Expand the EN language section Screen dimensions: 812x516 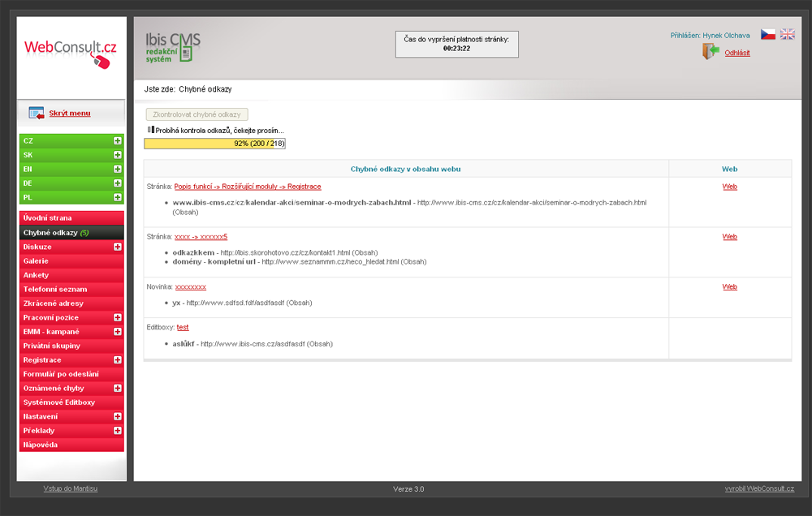118,169
